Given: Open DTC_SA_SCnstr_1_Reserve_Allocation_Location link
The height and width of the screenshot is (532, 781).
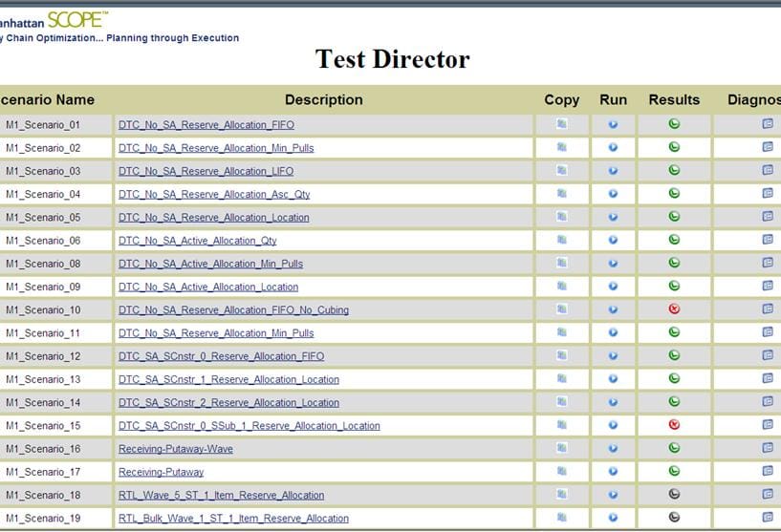Looking at the screenshot, I should pyautogui.click(x=228, y=380).
